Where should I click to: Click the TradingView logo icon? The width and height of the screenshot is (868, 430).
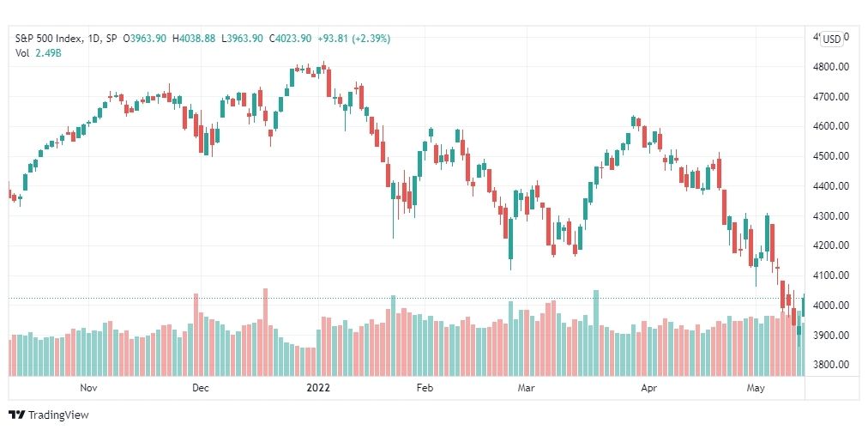click(17, 415)
